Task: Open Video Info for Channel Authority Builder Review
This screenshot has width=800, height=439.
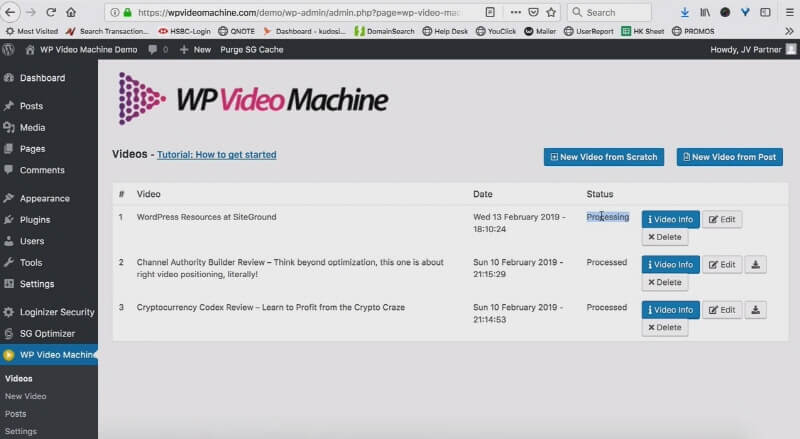Action: tap(670, 265)
